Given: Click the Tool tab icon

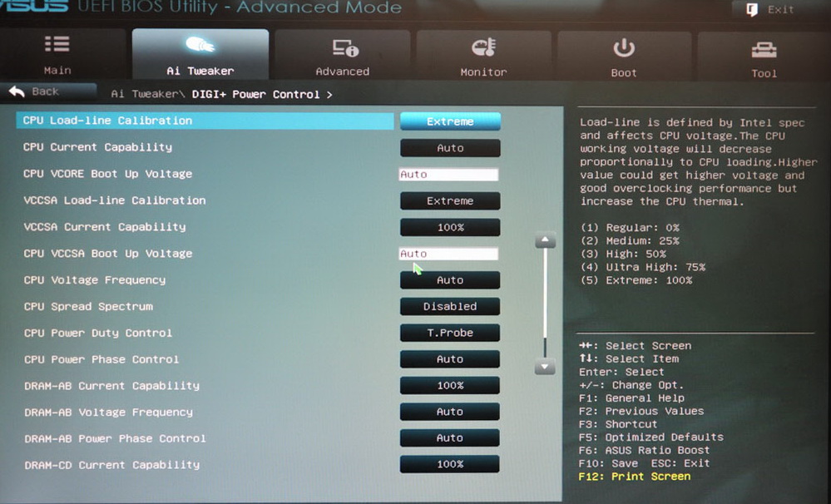Looking at the screenshot, I should [x=764, y=51].
